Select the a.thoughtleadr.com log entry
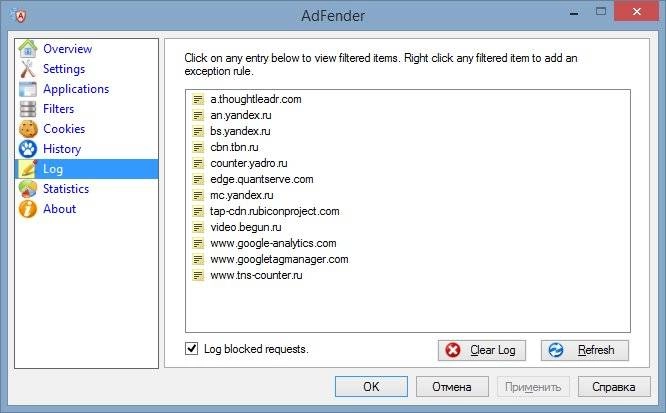The height and width of the screenshot is (413, 666). (256, 99)
